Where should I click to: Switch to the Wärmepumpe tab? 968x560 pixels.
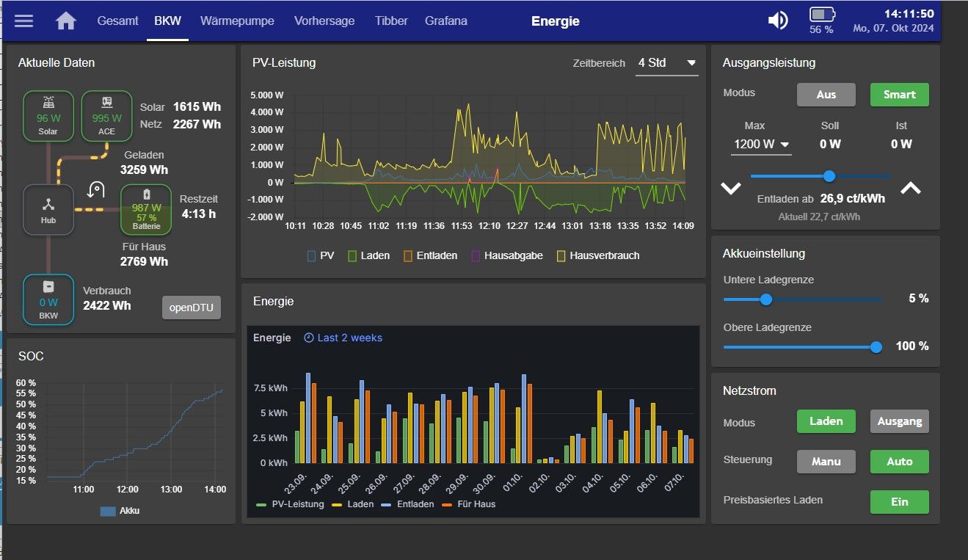click(237, 21)
